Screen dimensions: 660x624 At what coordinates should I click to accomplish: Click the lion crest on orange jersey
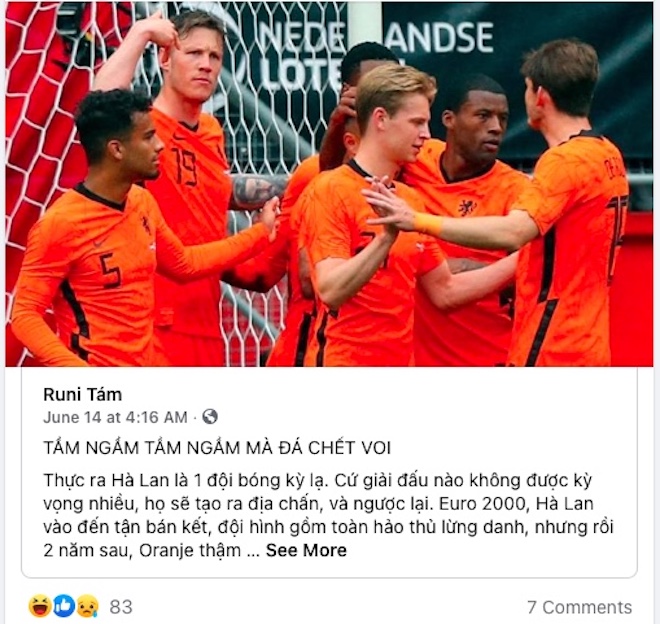pyautogui.click(x=467, y=207)
